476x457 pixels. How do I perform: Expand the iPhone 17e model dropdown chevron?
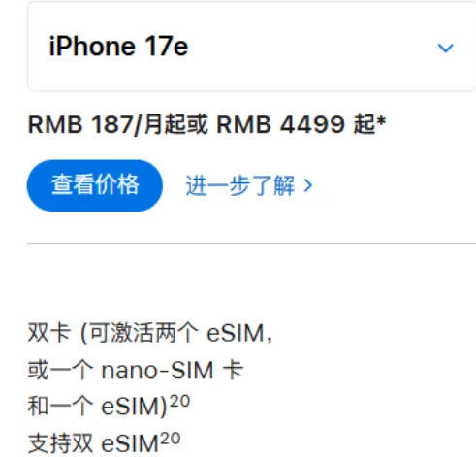(x=446, y=48)
